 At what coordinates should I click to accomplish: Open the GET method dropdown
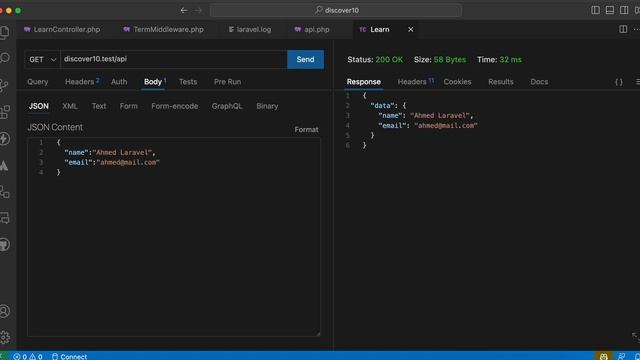click(x=42, y=60)
